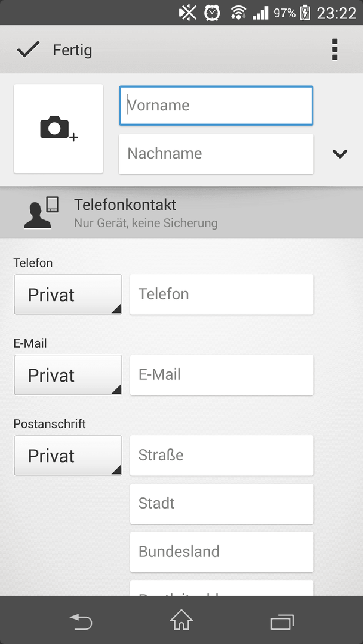This screenshot has width=363, height=644.
Task: Open the E-Mail type Privat dropdown
Action: [68, 375]
